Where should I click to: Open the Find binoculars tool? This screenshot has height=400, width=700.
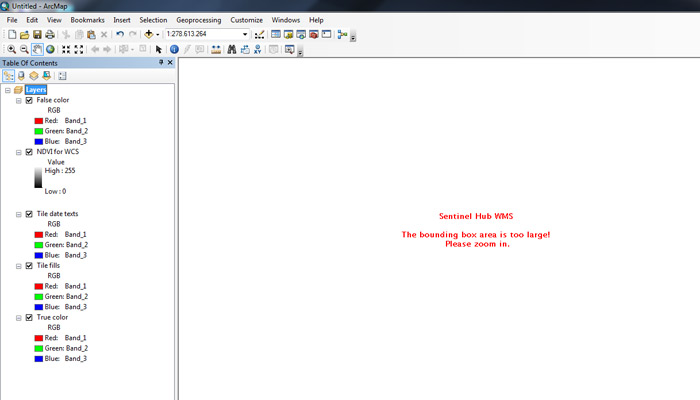click(232, 49)
